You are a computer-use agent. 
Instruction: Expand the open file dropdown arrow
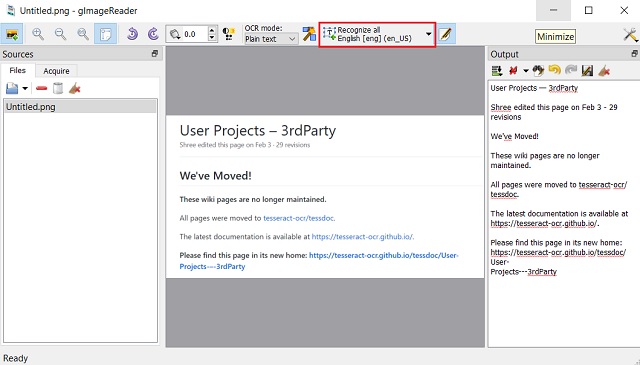pyautogui.click(x=25, y=88)
